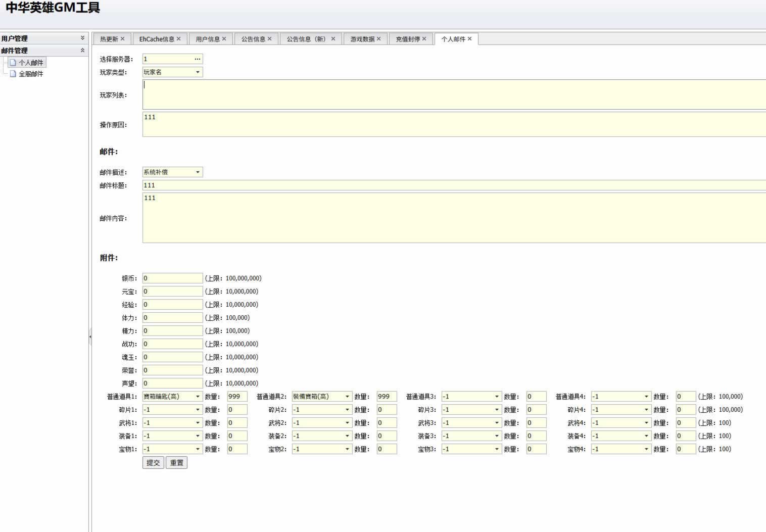
Task: Click the 银币 amount field
Action: 172,278
